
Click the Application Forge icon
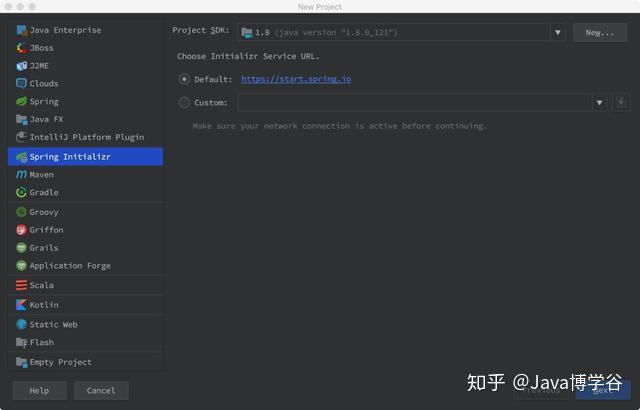(22, 266)
